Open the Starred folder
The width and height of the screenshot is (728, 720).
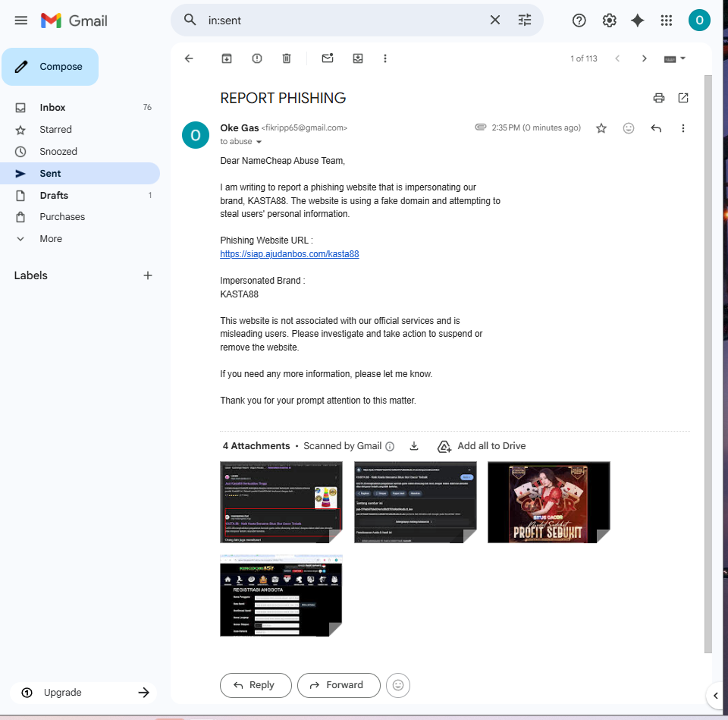tap(80, 130)
